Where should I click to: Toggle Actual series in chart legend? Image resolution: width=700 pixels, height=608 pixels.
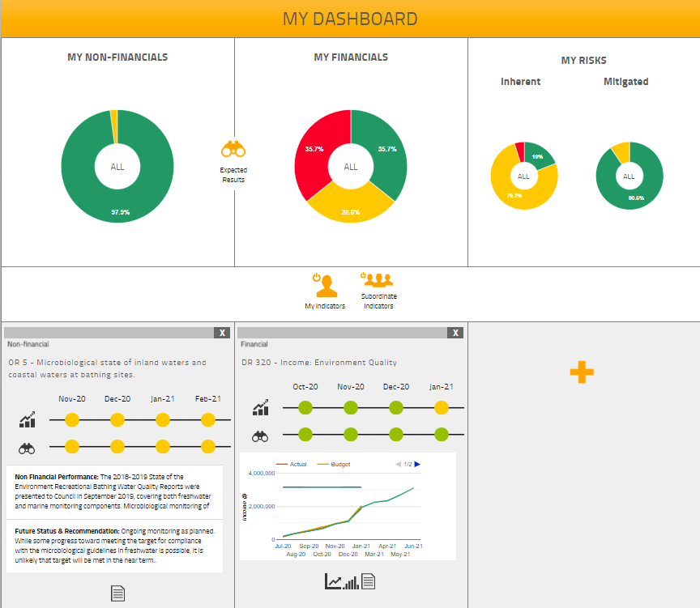pyautogui.click(x=292, y=465)
